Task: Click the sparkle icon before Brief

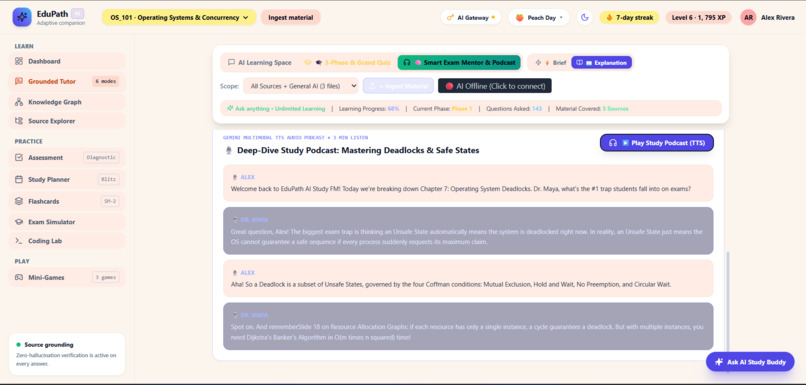Action: pos(539,63)
